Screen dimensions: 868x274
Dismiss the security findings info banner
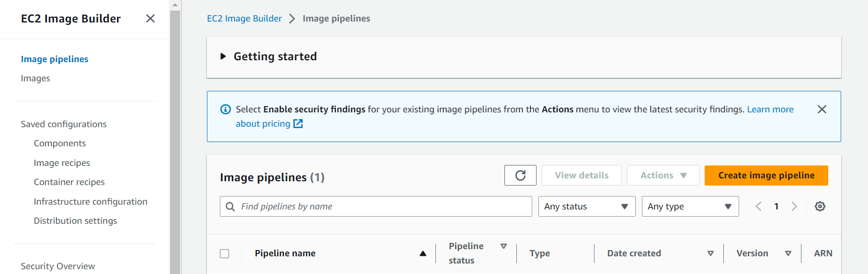822,110
